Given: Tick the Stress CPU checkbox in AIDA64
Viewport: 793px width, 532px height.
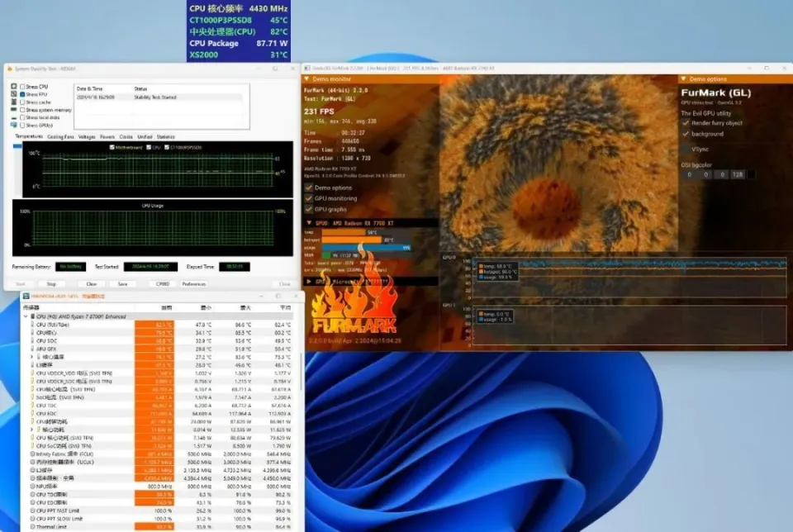Looking at the screenshot, I should coord(22,87).
